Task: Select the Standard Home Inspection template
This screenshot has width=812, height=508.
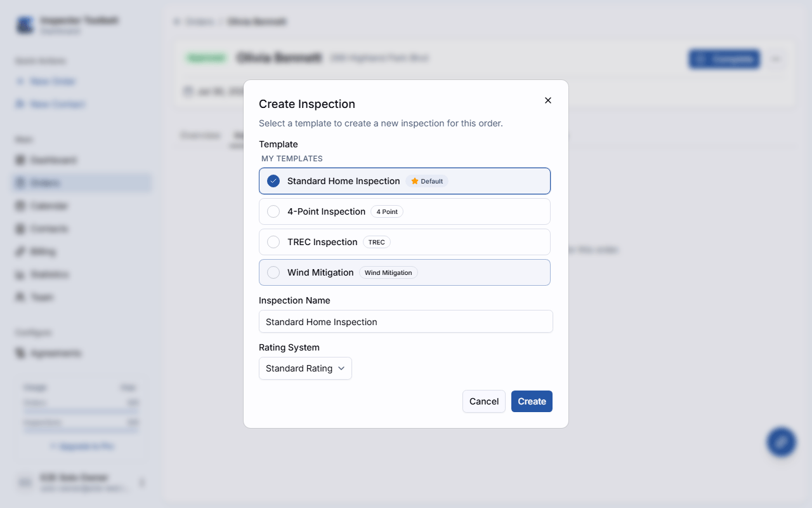Action: 405,181
